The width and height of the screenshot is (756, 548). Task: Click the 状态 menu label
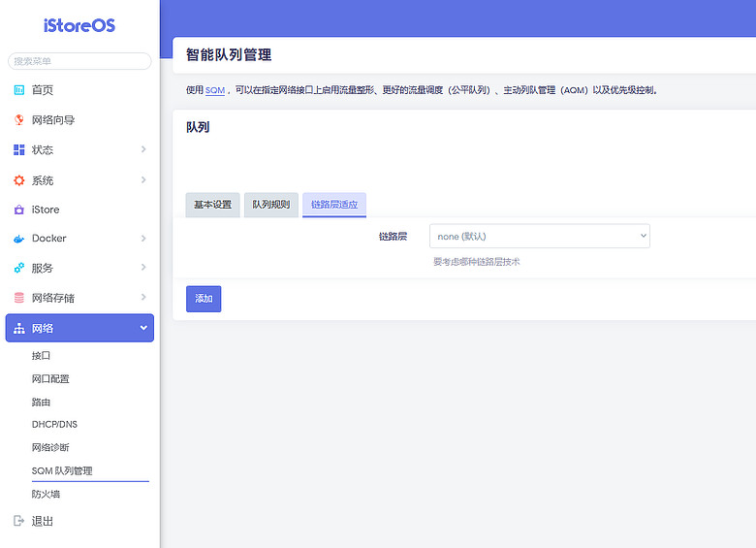coord(43,150)
